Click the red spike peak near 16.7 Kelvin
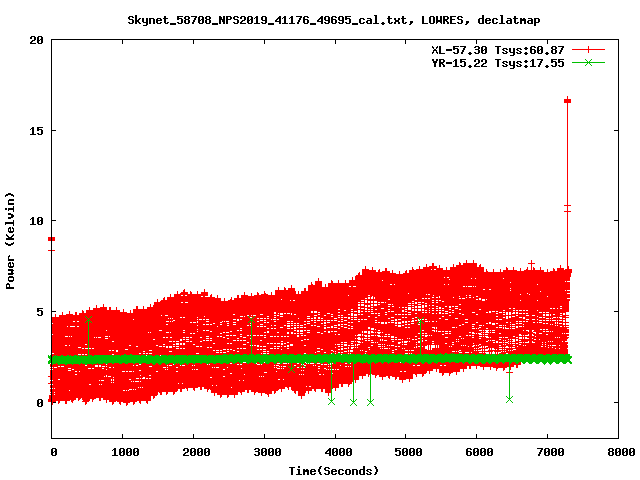The image size is (640, 480). (x=567, y=101)
